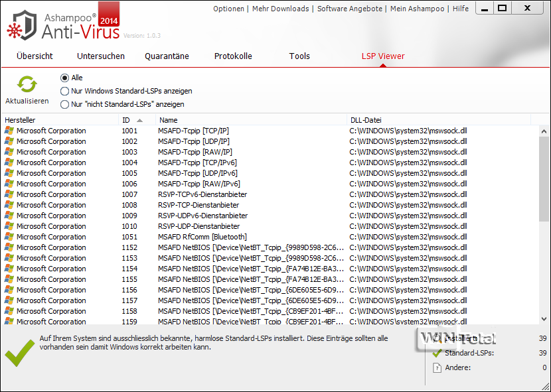Select the MSAFD-Tcpip [TCP/IP] entry
The image size is (551, 392).
coord(193,131)
